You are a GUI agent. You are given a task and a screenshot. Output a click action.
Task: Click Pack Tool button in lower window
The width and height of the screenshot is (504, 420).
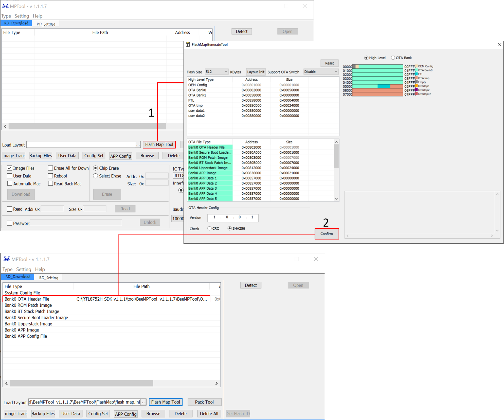point(204,402)
